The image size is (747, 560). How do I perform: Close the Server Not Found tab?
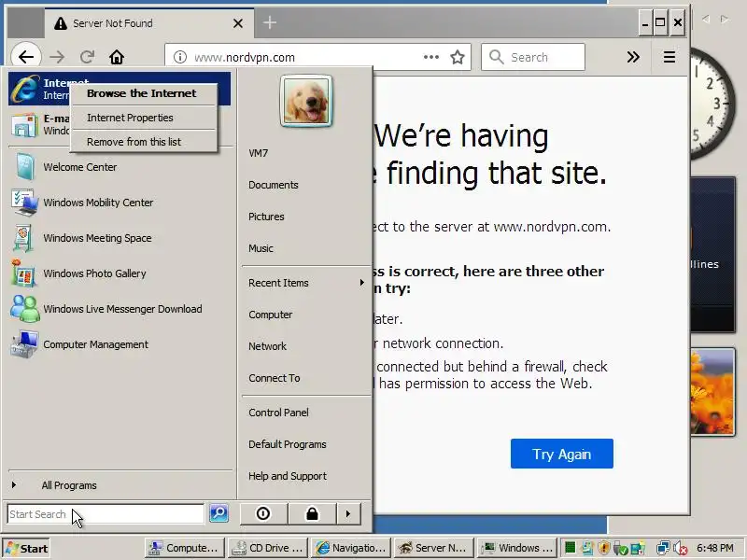(238, 23)
